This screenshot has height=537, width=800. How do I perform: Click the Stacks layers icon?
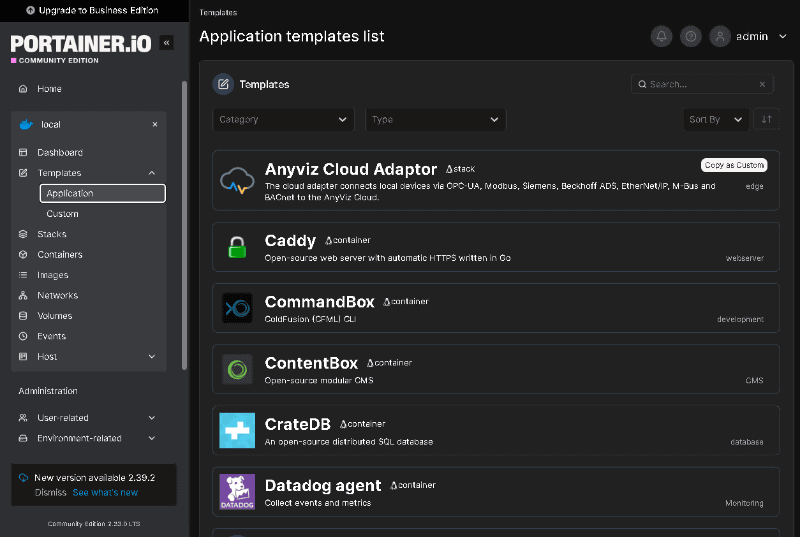(23, 234)
